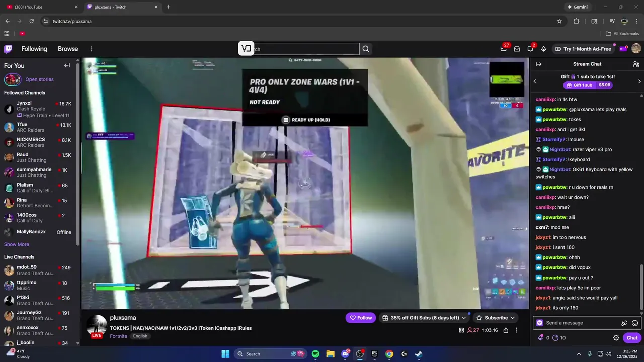Open the chat community users icon
This screenshot has height=362, width=644.
[x=636, y=64]
